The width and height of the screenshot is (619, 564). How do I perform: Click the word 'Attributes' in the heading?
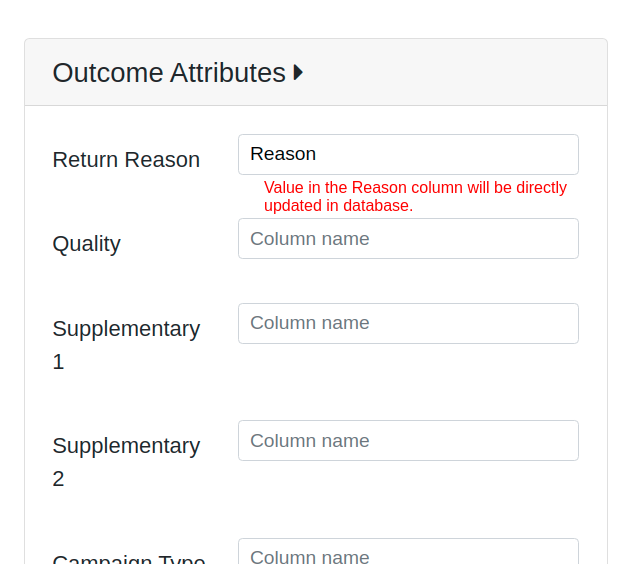(228, 73)
